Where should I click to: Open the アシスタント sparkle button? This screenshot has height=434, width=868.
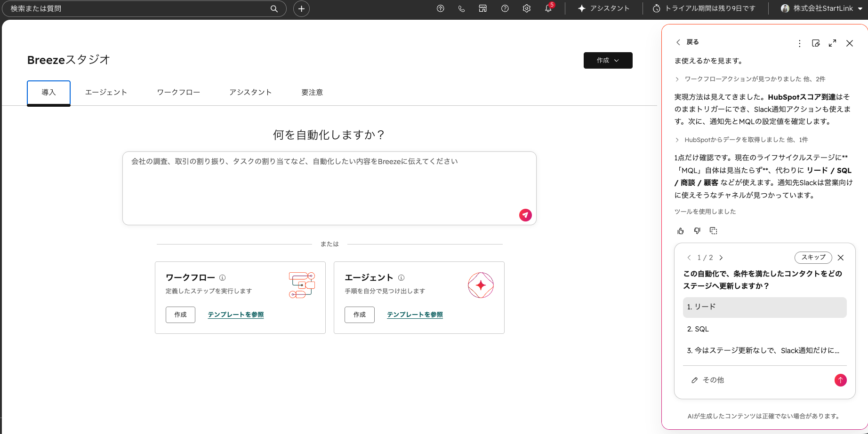[603, 8]
